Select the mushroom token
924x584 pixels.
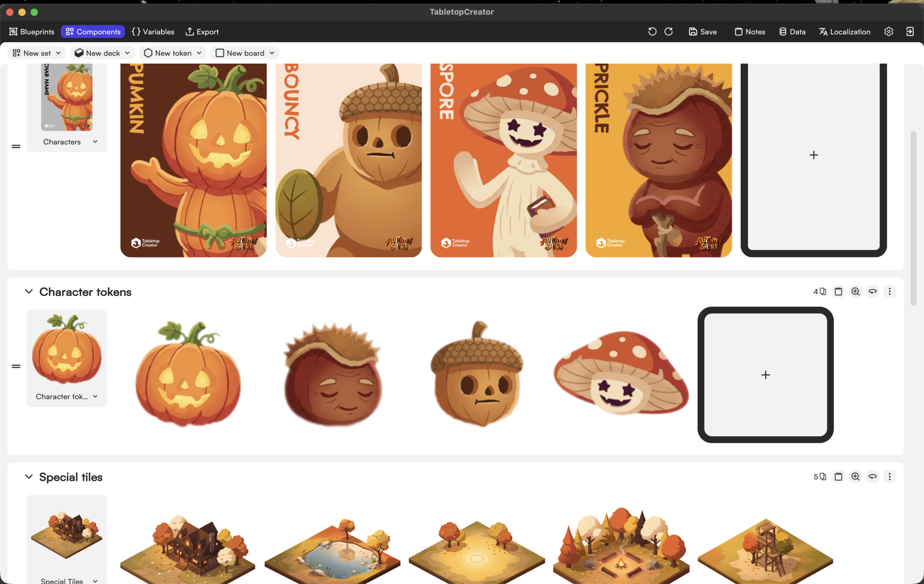(x=621, y=373)
